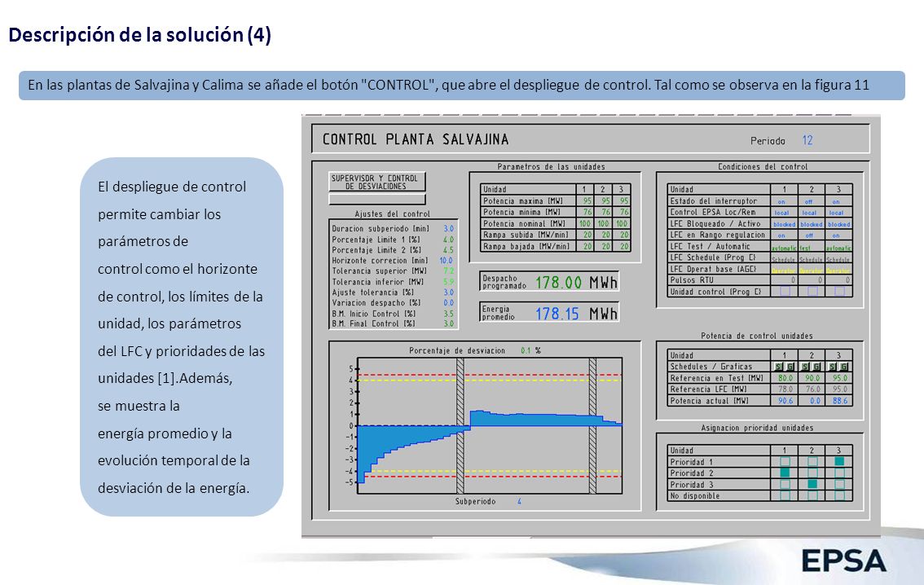This screenshot has width=924, height=585.
Task: Click Referencia LFC value 78.0
Action: point(785,389)
